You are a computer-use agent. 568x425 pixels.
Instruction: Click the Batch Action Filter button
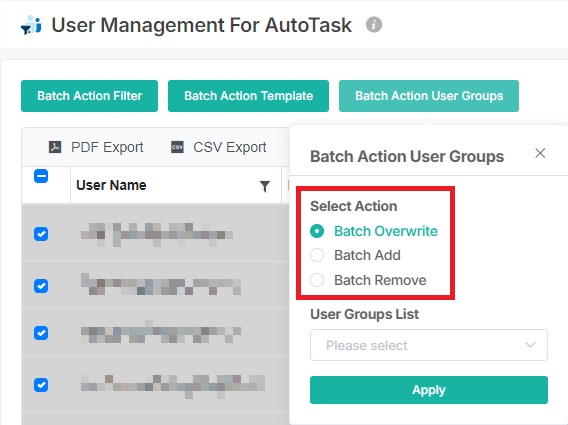tap(89, 96)
